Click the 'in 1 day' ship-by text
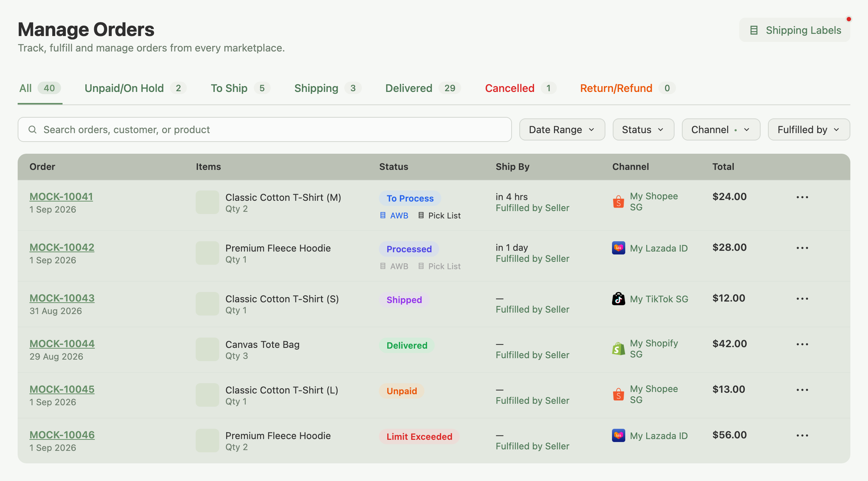This screenshot has height=481, width=868. pyautogui.click(x=512, y=247)
